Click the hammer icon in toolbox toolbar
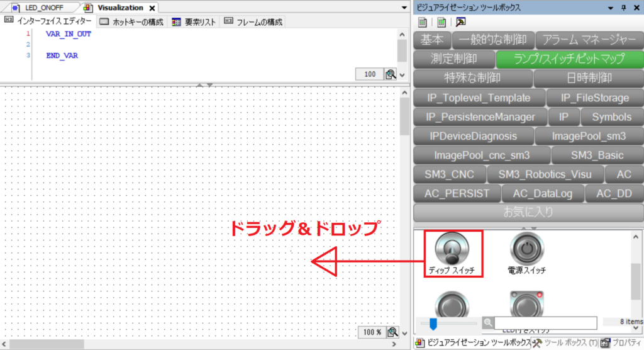The image size is (644, 350). click(461, 22)
